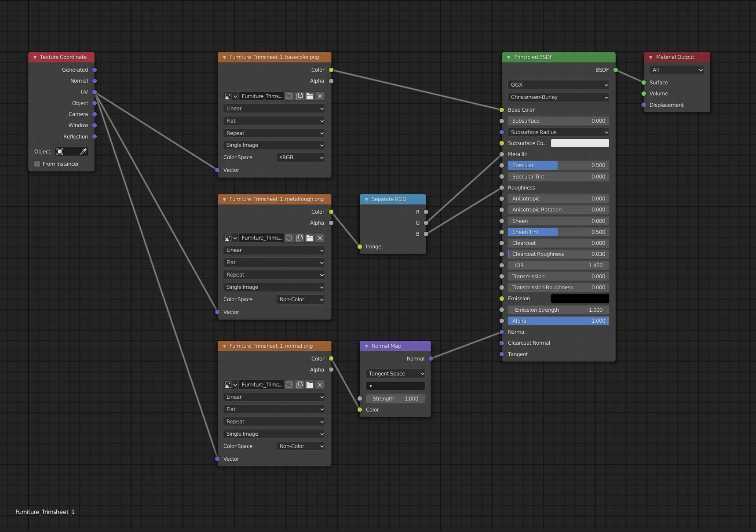Click the IOR value field
Screen dimensions: 756x532
[x=559, y=266]
